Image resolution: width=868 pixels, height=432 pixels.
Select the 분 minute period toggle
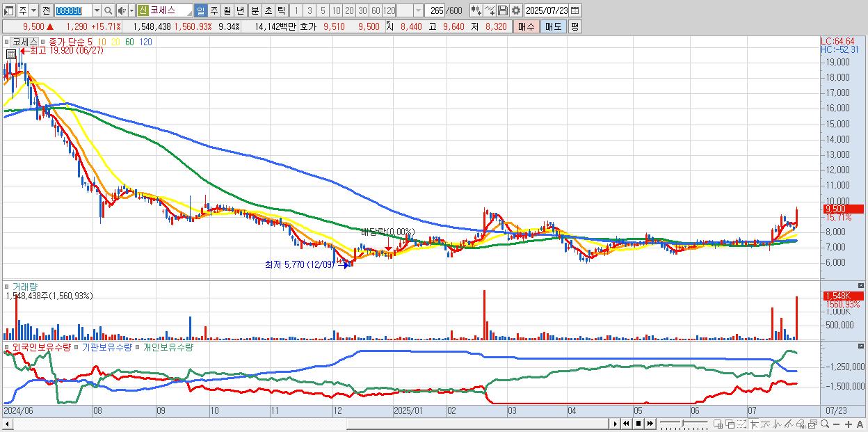point(255,10)
